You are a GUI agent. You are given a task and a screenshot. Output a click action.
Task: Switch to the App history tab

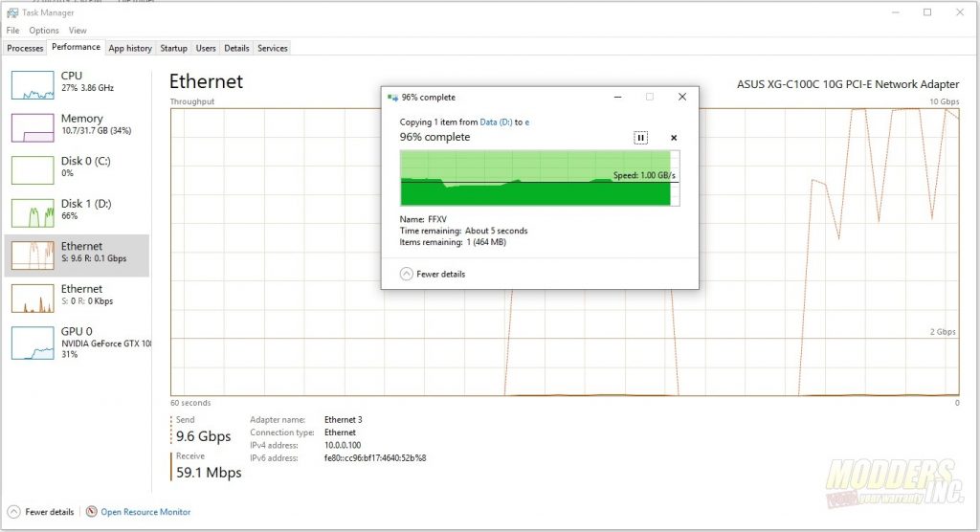pos(130,48)
